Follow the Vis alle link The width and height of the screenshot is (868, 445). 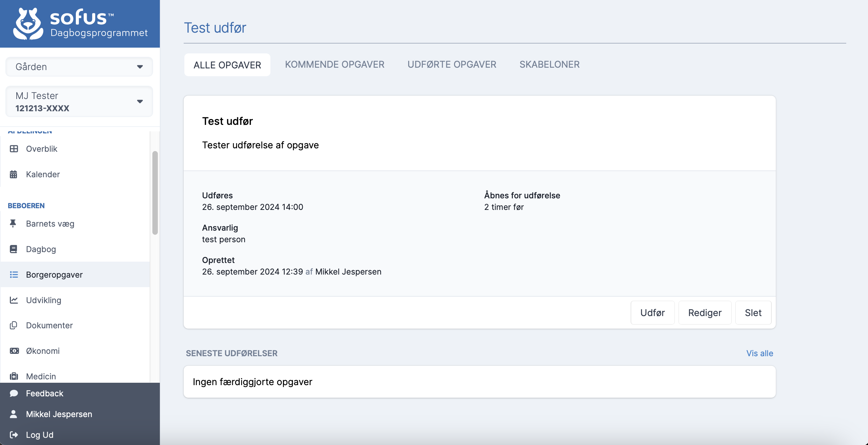pyautogui.click(x=759, y=353)
